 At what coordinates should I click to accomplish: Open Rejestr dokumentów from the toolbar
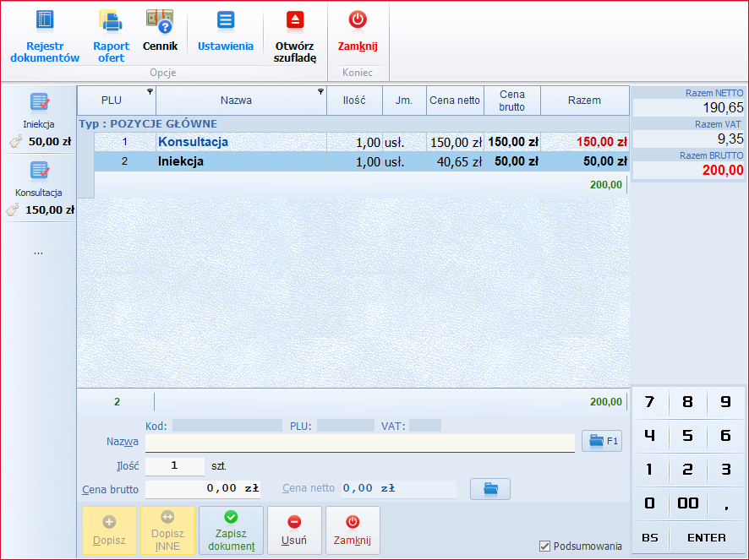(45, 34)
